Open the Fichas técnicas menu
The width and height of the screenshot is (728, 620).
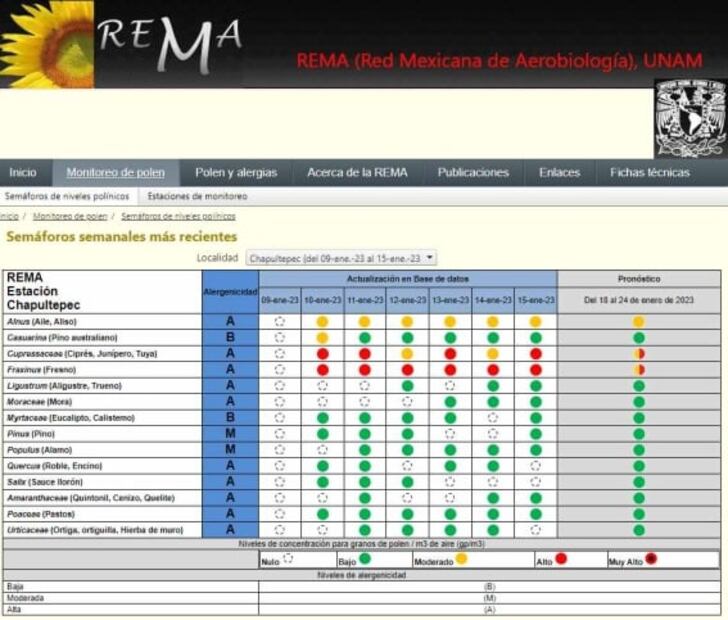(x=649, y=172)
